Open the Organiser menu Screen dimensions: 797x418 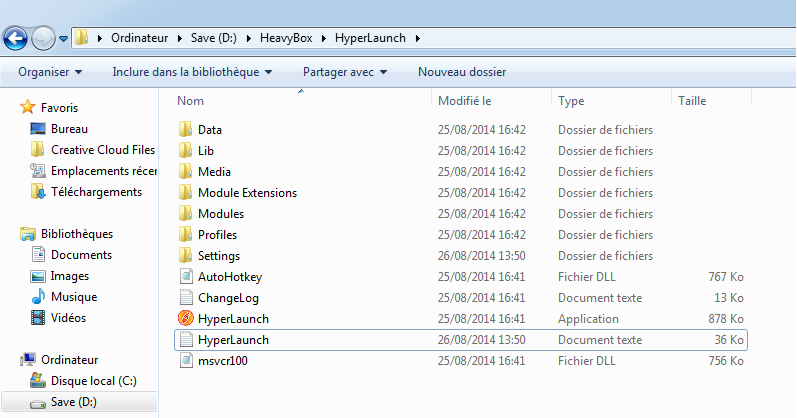click(50, 72)
